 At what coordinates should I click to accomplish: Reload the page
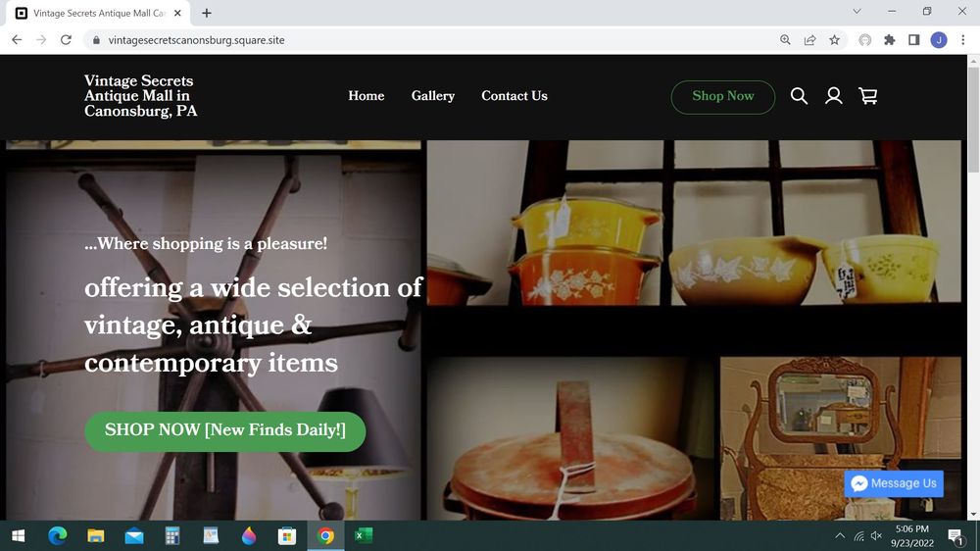click(x=66, y=40)
